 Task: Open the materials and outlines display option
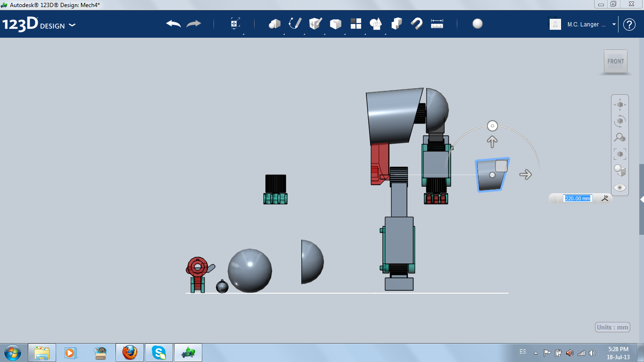pyautogui.click(x=620, y=170)
